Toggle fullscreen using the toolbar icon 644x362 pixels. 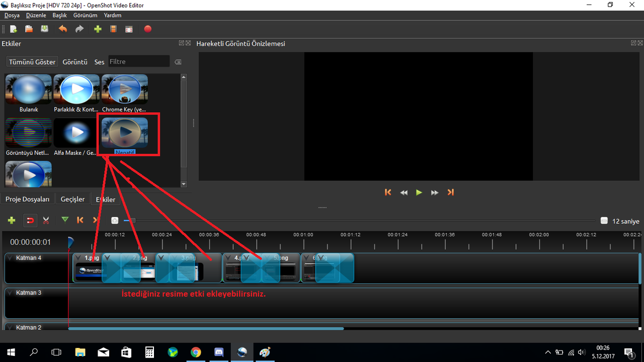point(129,29)
